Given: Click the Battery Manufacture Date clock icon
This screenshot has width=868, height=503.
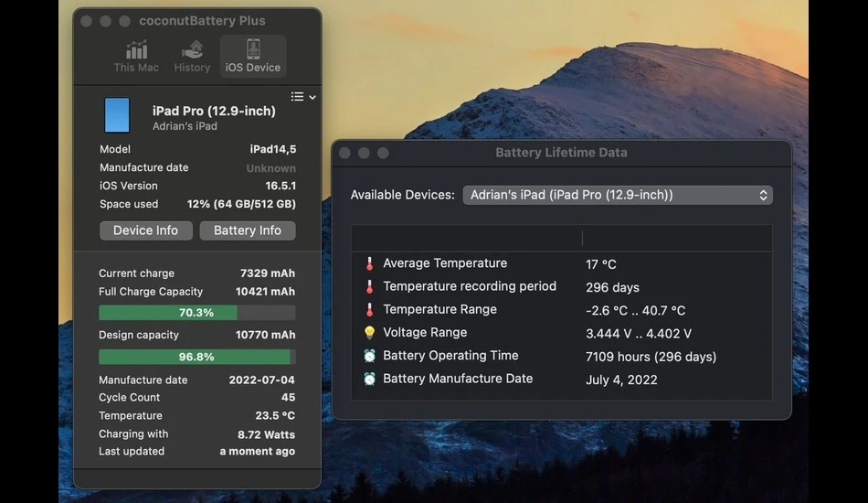Looking at the screenshot, I should point(369,379).
